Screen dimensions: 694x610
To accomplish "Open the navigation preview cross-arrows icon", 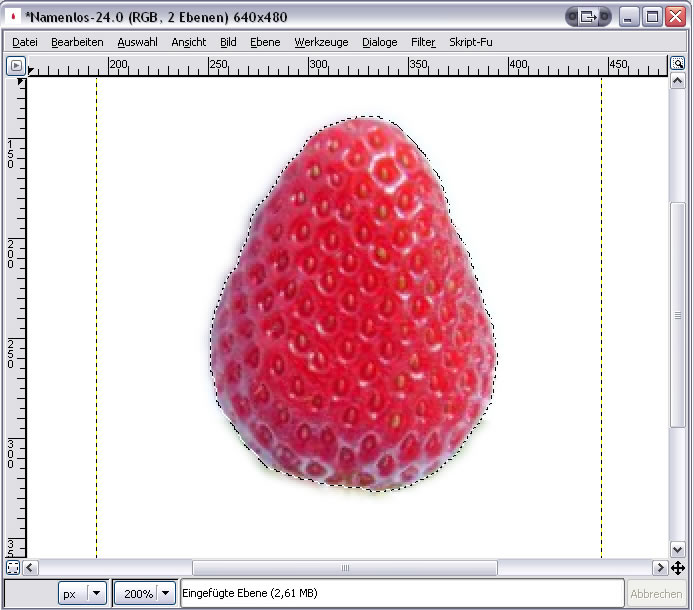I will pyautogui.click(x=677, y=567).
